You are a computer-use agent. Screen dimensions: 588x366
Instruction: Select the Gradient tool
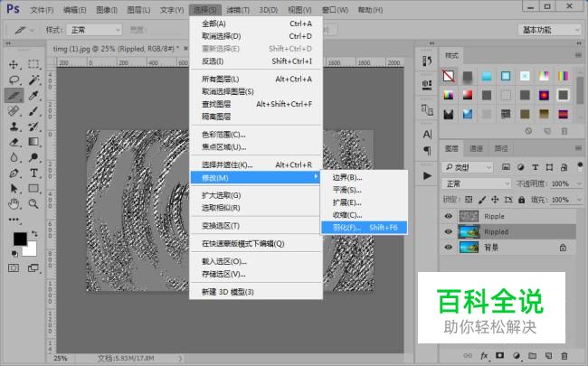(x=33, y=142)
